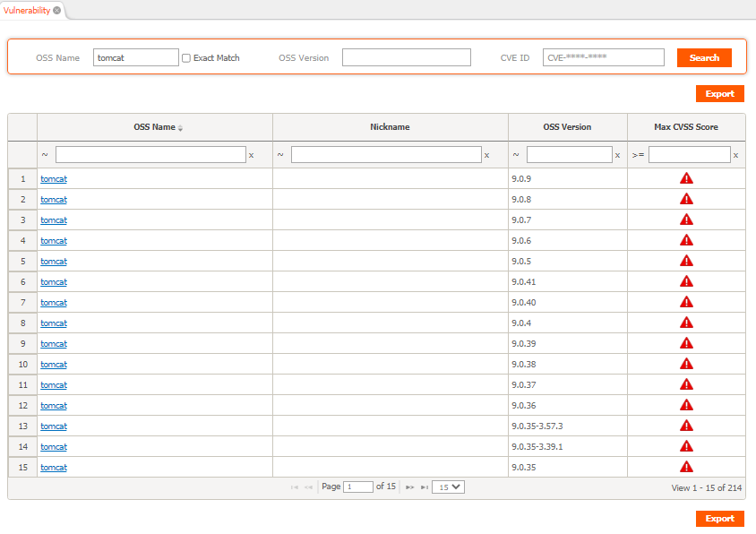Click the page number input box
Screen dimensions: 756x534
[357, 487]
